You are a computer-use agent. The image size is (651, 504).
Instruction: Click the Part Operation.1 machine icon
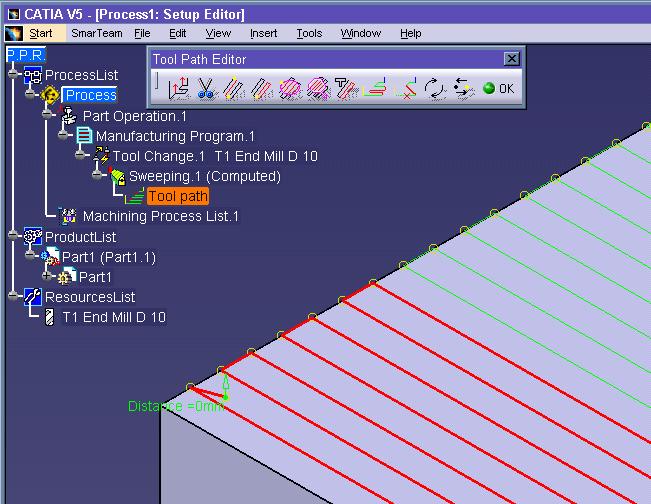(x=68, y=116)
